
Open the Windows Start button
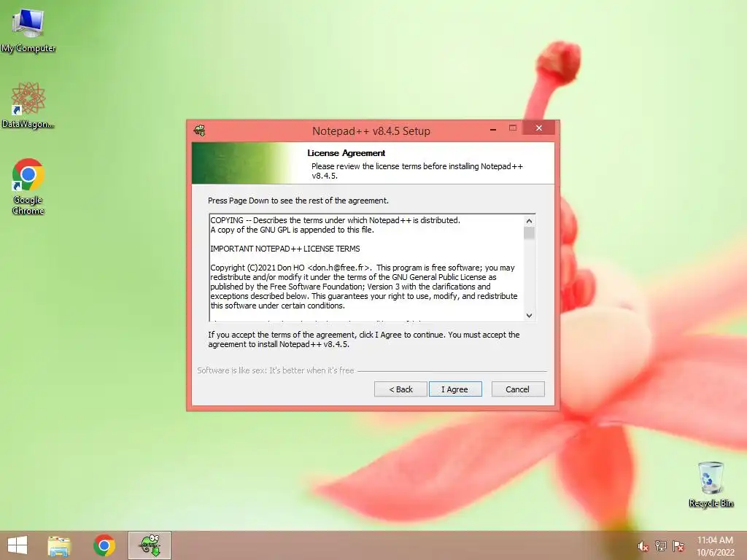point(18,545)
